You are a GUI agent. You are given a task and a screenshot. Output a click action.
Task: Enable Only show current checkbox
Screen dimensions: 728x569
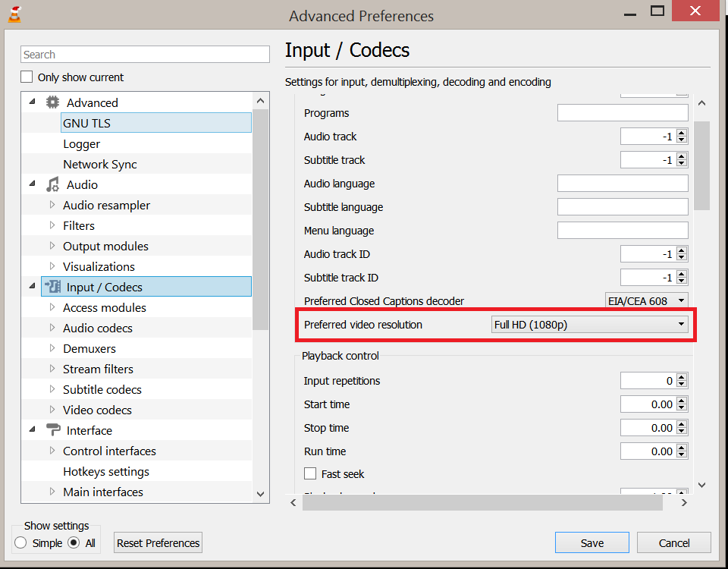(x=27, y=77)
